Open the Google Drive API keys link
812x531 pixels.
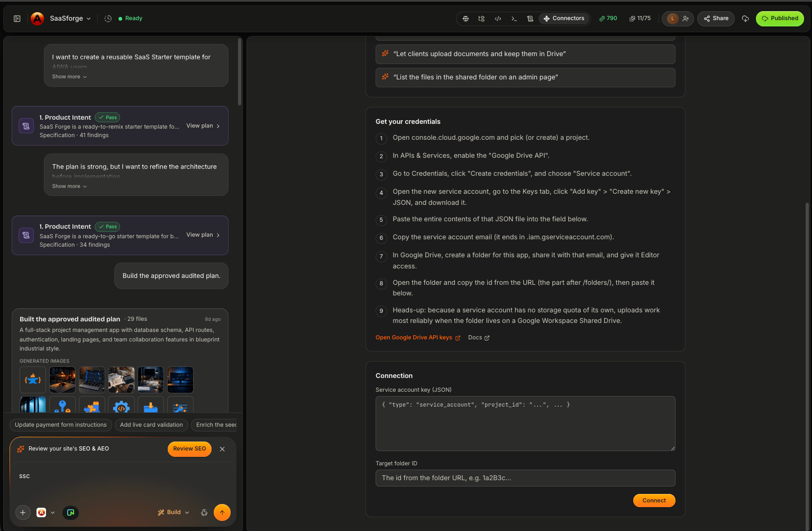pos(418,338)
